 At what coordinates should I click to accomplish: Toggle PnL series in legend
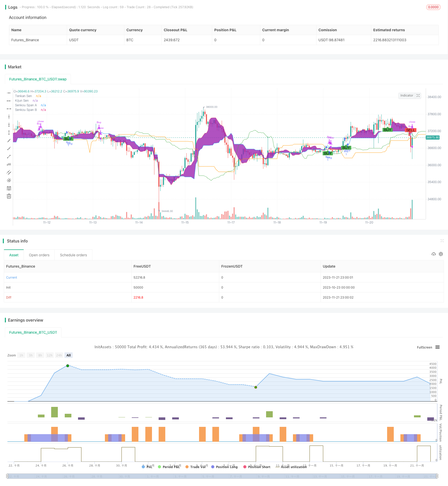[x=147, y=467]
